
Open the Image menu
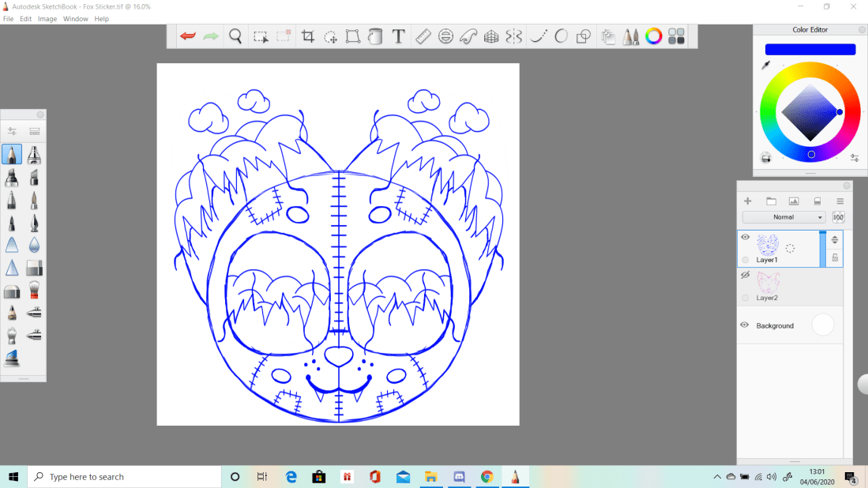(47, 18)
